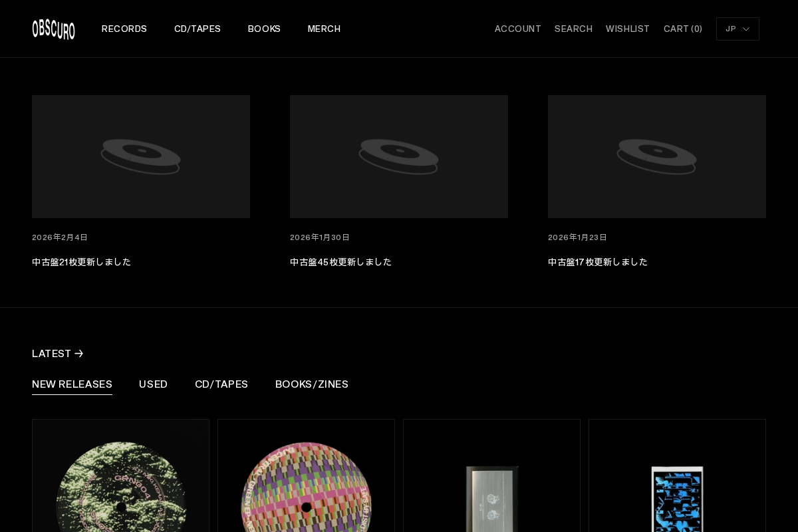The width and height of the screenshot is (798, 532).
Task: Switch to the CD/TAPES tab
Action: pos(221,384)
